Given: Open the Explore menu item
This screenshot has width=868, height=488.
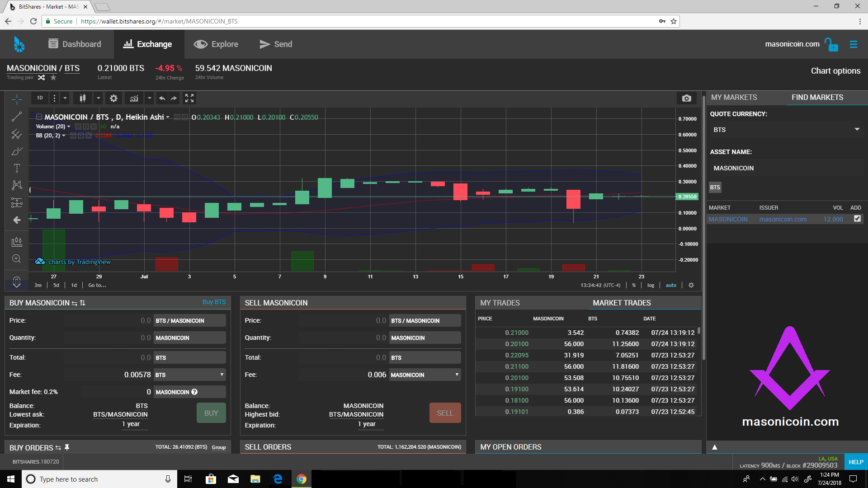Looking at the screenshot, I should pyautogui.click(x=216, y=44).
